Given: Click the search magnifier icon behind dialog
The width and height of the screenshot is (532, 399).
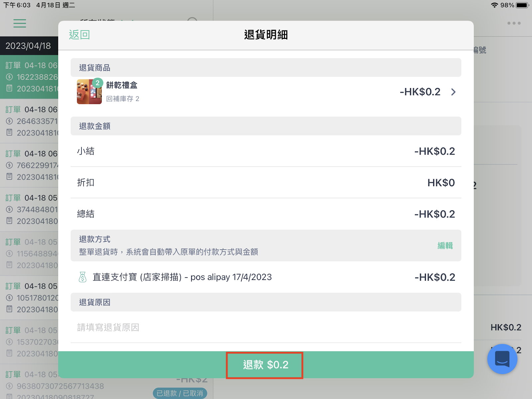Looking at the screenshot, I should (x=193, y=19).
